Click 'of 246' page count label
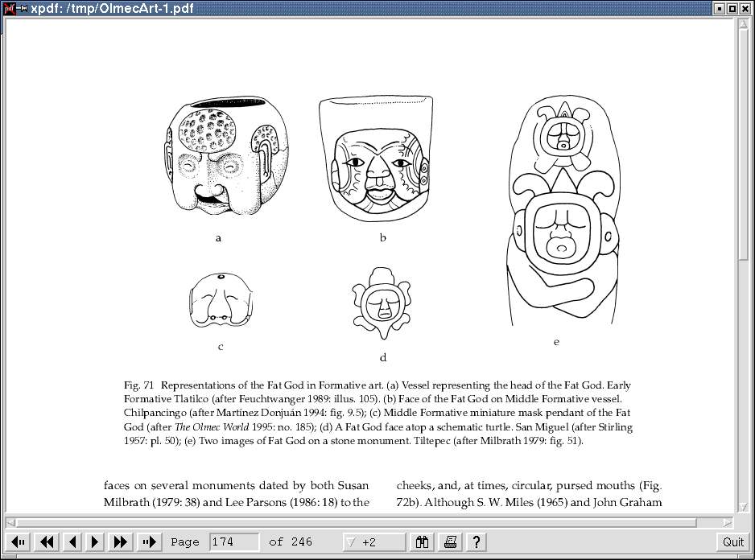 point(291,542)
